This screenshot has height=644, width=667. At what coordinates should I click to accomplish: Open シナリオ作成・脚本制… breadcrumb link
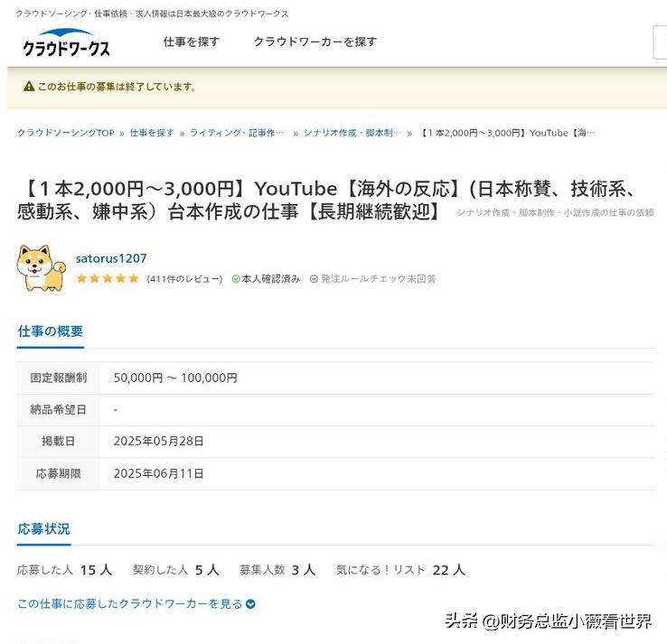coord(352,133)
